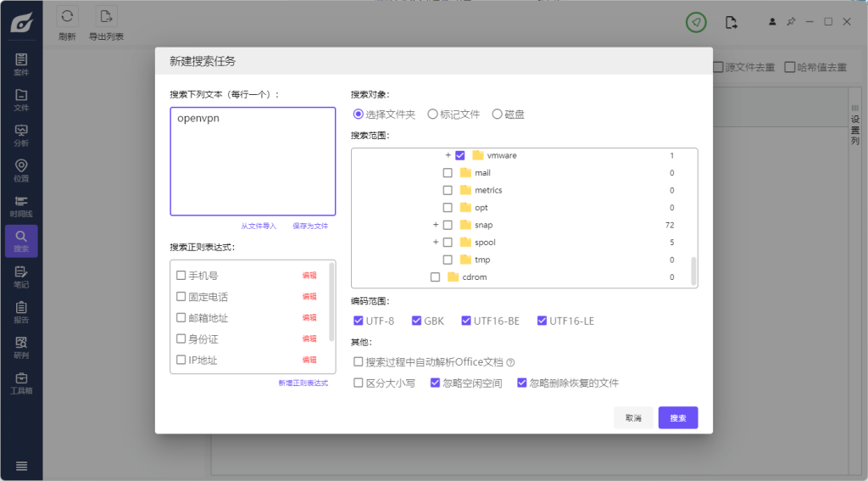Click the search scope tree scrollbar

click(693, 271)
